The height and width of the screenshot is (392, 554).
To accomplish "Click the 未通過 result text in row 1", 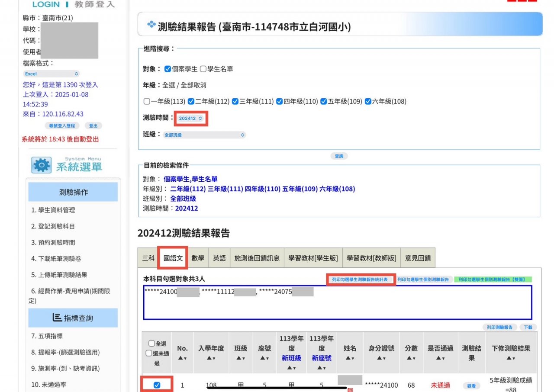I will (x=440, y=385).
